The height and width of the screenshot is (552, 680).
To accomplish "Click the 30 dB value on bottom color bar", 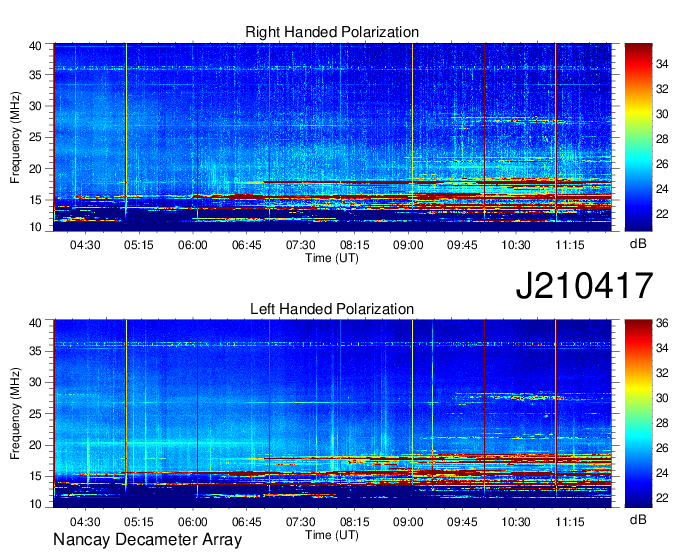I will point(662,398).
